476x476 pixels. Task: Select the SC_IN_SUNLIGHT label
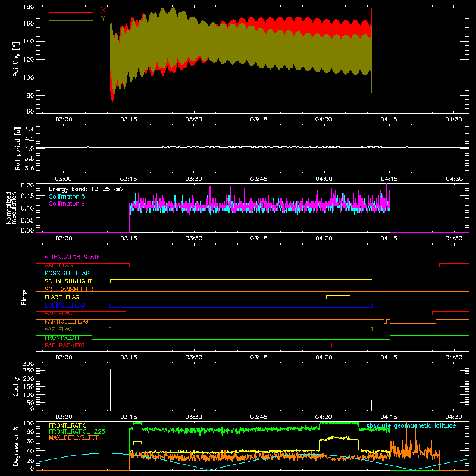click(68, 281)
